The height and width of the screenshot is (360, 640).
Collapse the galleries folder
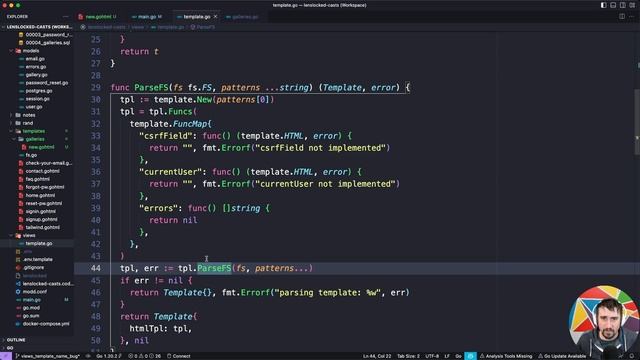[35, 139]
